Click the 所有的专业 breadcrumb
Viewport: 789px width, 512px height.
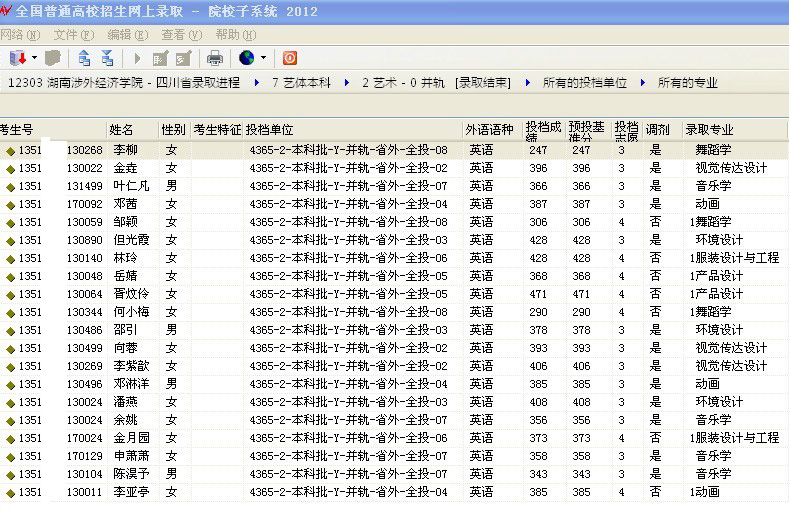click(687, 82)
